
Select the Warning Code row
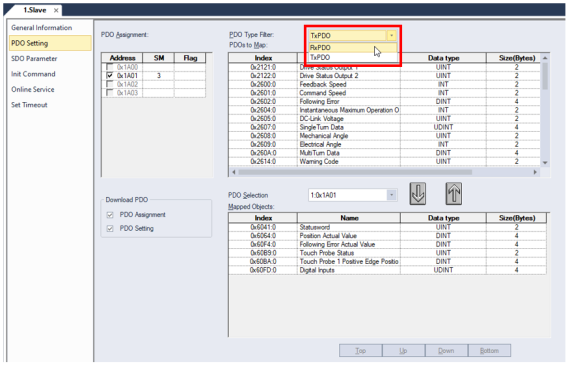[384, 162]
